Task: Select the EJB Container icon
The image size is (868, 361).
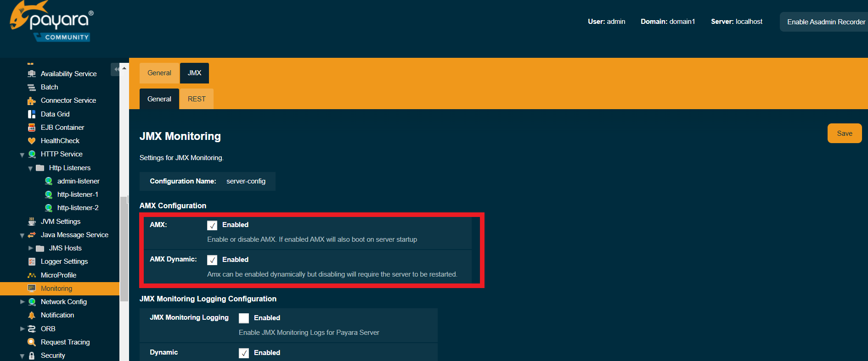Action: (x=32, y=128)
